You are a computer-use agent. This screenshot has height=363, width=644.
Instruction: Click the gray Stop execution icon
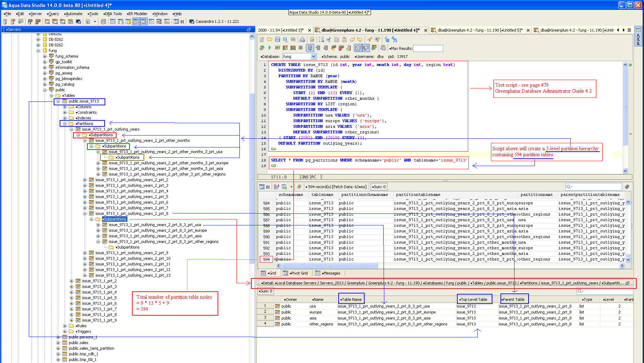point(300,48)
